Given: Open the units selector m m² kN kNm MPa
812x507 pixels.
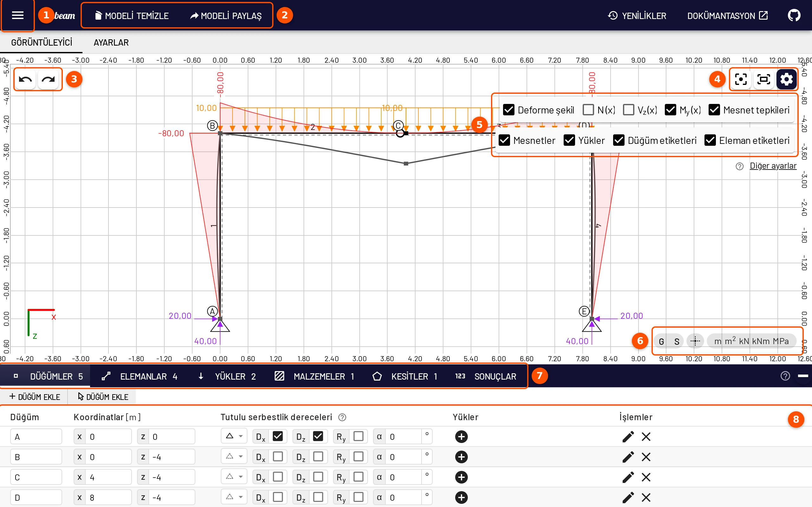Looking at the screenshot, I should click(x=751, y=341).
